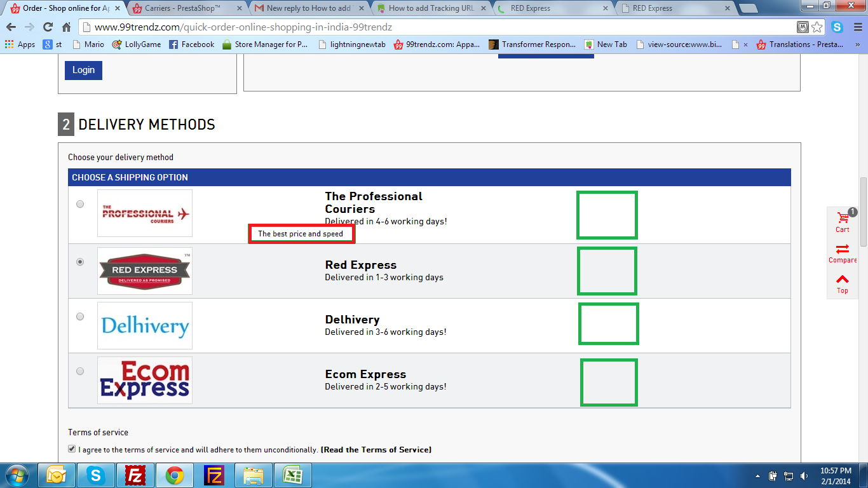This screenshot has width=868, height=488.
Task: Open Excel from the taskbar
Action: click(x=293, y=475)
